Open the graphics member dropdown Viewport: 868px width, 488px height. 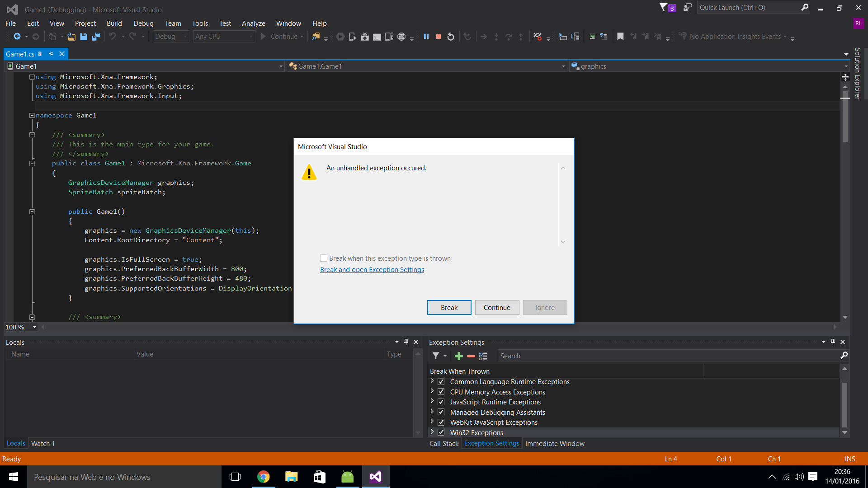(x=709, y=66)
